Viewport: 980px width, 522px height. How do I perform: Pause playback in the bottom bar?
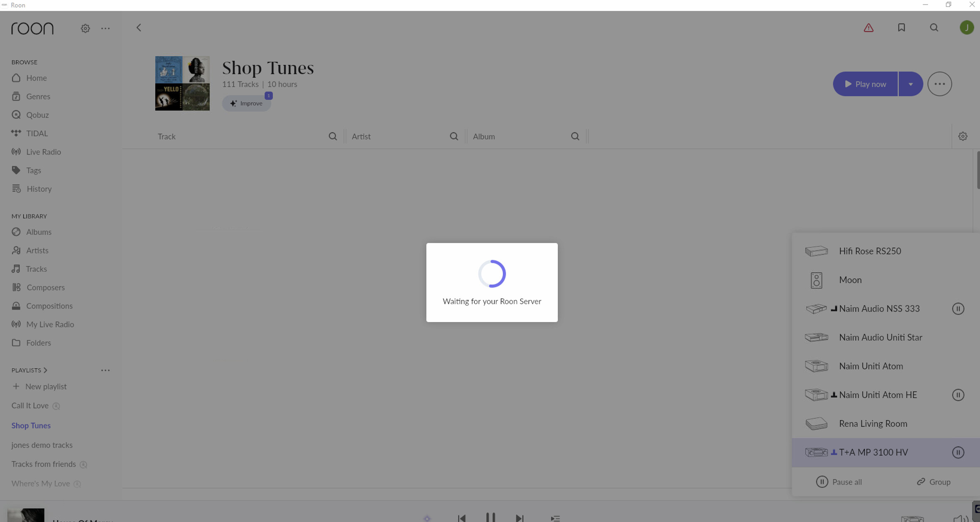[x=490, y=517]
